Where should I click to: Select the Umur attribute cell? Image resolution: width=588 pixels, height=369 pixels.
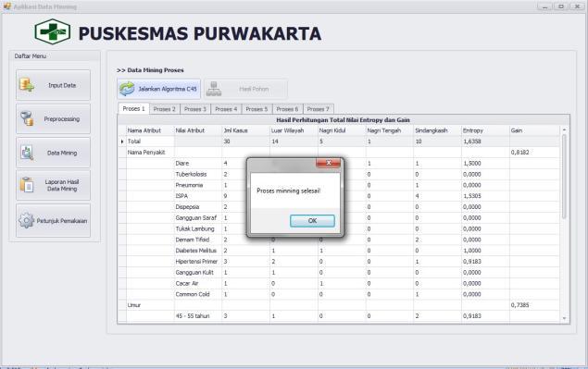tap(150, 305)
